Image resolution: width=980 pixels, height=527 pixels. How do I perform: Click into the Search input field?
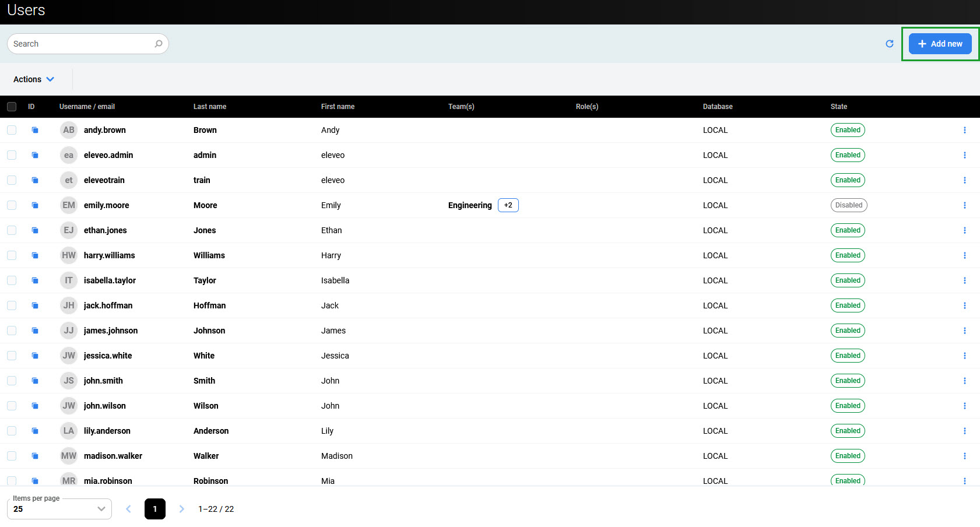[82, 44]
